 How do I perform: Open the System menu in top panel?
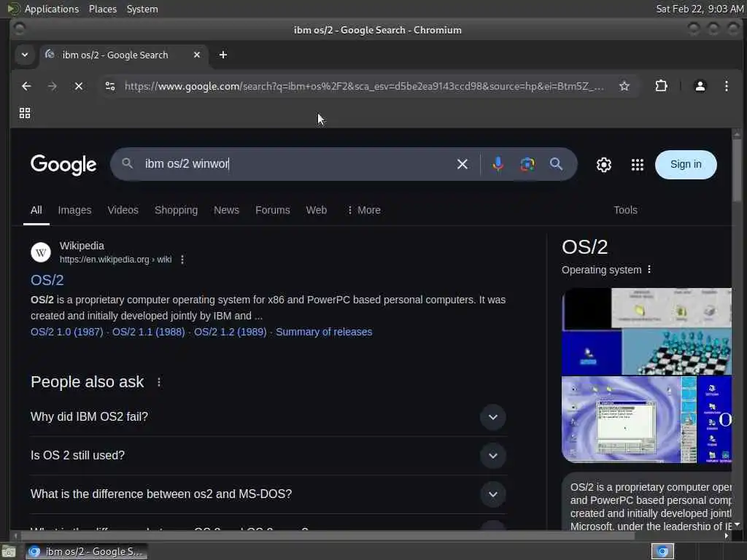(x=142, y=9)
